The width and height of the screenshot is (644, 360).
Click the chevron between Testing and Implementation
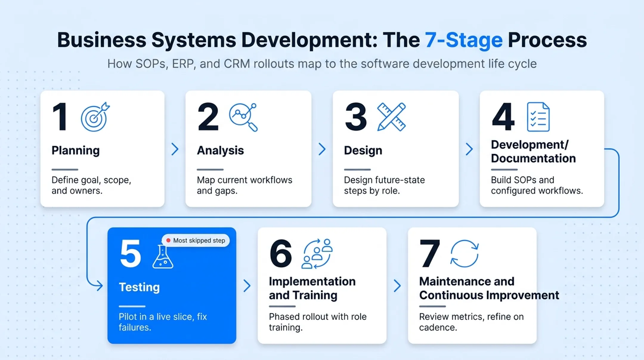pos(247,286)
